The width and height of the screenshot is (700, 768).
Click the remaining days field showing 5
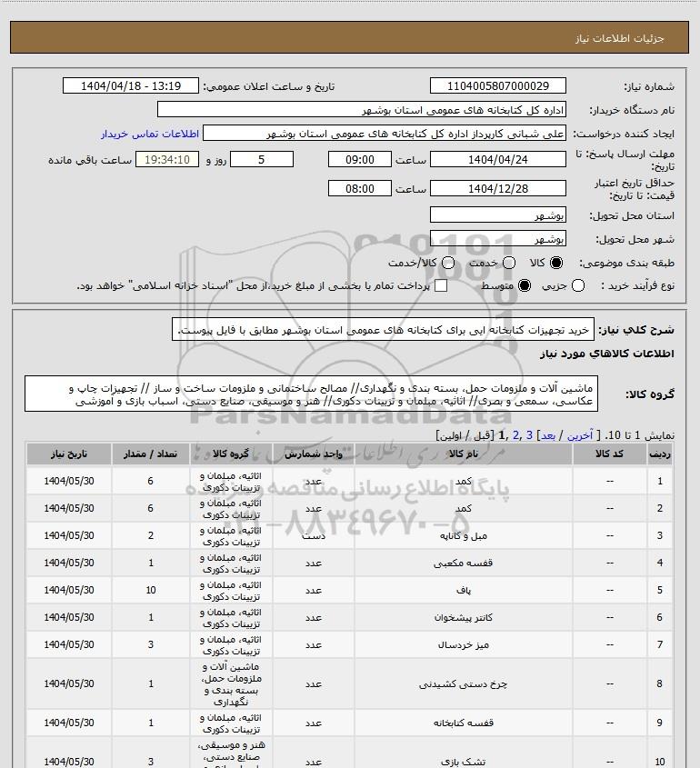click(x=262, y=159)
